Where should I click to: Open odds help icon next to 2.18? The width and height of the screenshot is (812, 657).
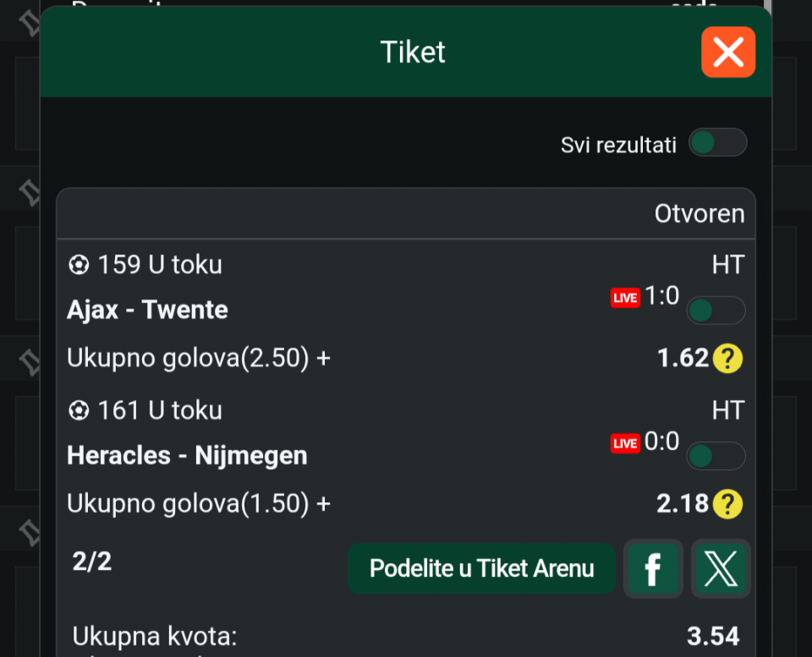[727, 504]
